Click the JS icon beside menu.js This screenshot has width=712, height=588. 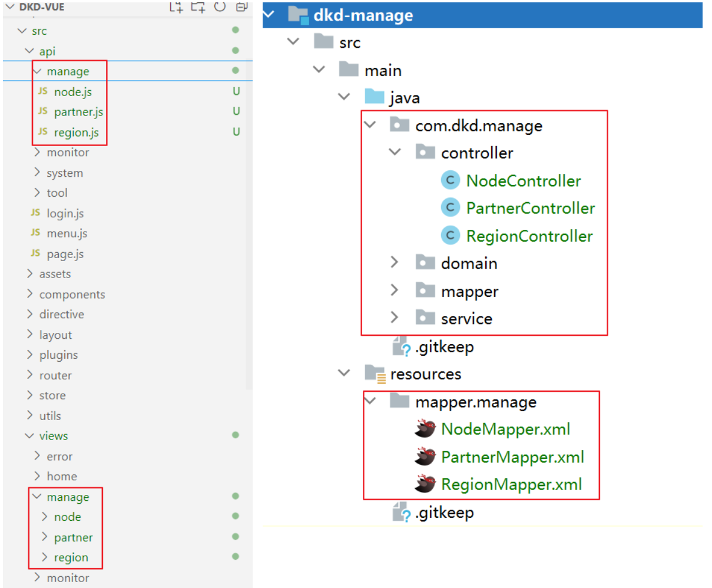point(35,233)
